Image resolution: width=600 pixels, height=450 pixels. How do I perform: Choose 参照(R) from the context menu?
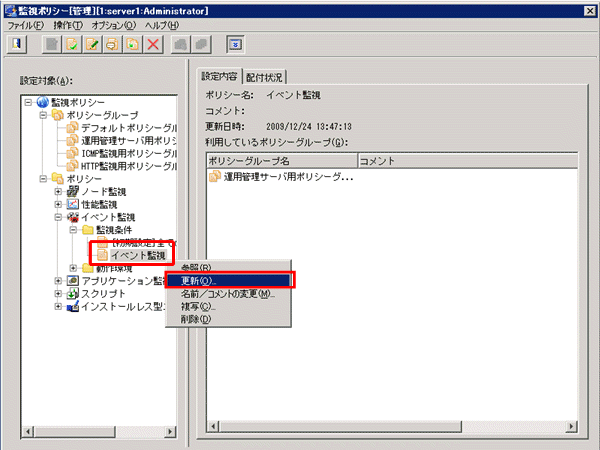tap(196, 268)
